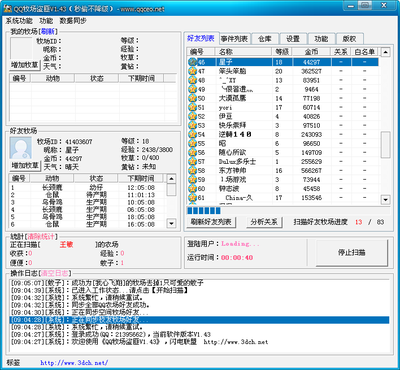Click the star icon of row 48
The height and width of the screenshot is (370, 400).
coord(192,80)
